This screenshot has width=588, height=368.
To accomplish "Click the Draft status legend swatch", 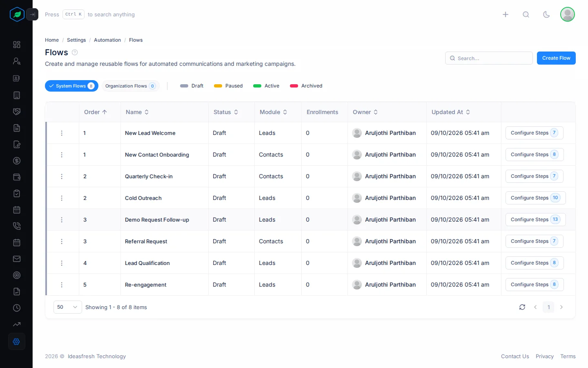I will click(x=184, y=86).
